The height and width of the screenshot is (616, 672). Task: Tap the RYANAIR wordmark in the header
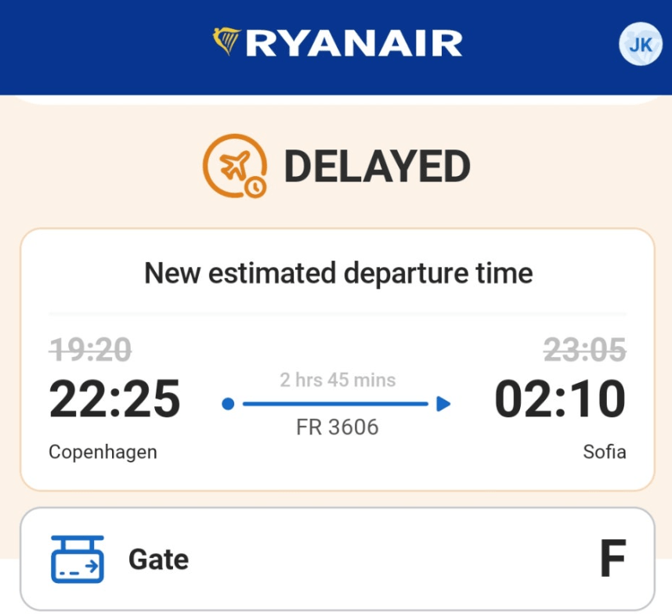tap(354, 43)
